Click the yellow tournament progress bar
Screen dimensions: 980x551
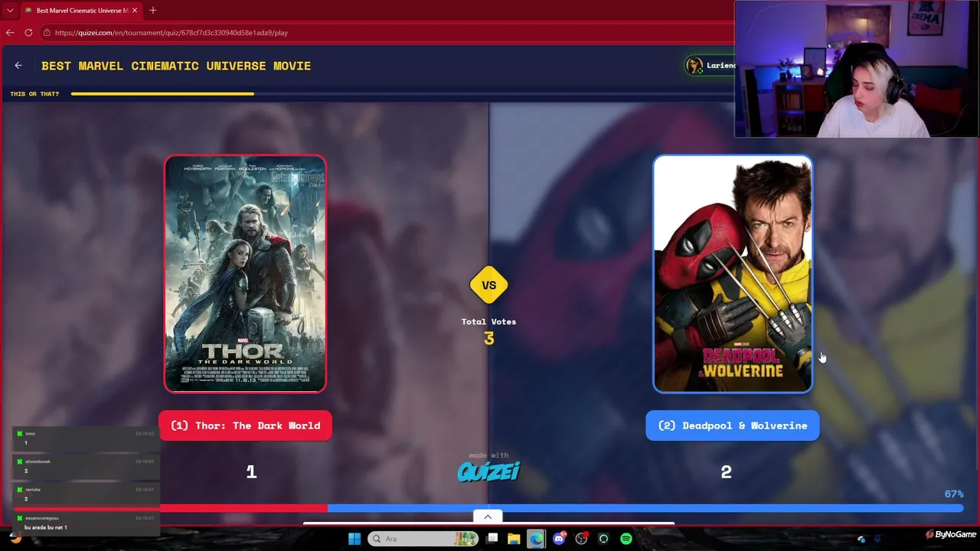click(x=162, y=94)
